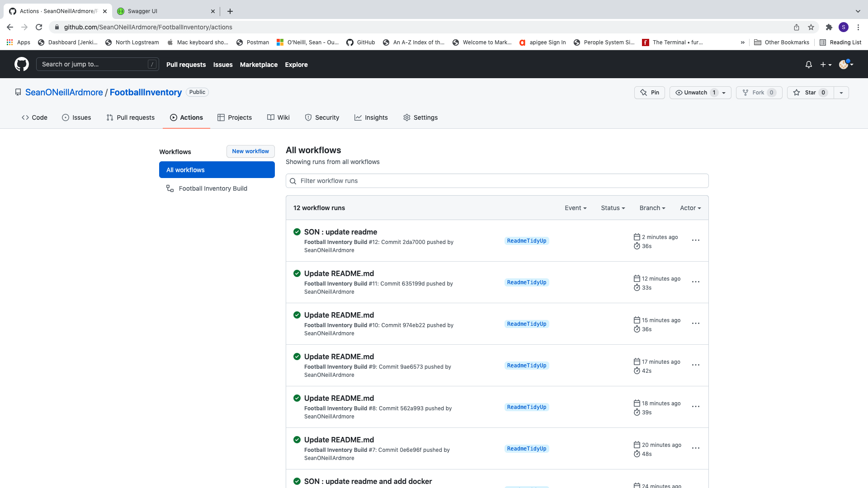The height and width of the screenshot is (488, 868).
Task: Open the Reading List
Action: pyautogui.click(x=840, y=42)
